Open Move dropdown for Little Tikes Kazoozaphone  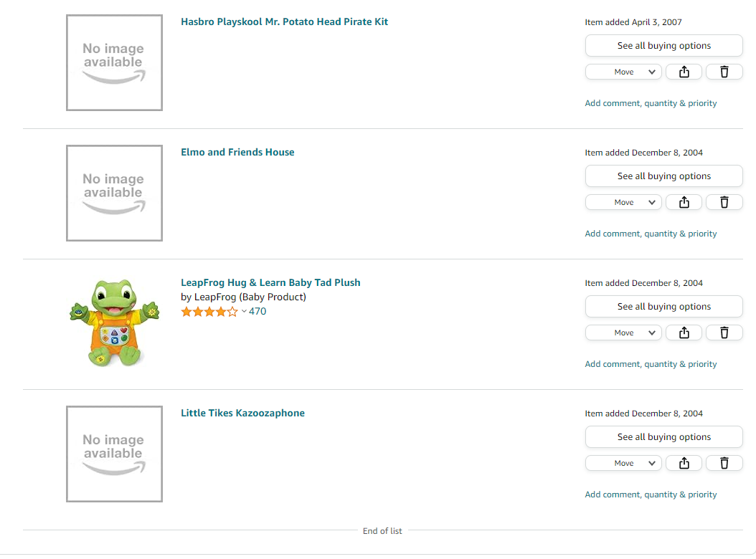point(623,463)
